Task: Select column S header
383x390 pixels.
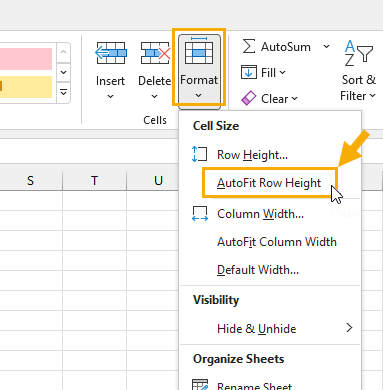Action: [x=31, y=180]
